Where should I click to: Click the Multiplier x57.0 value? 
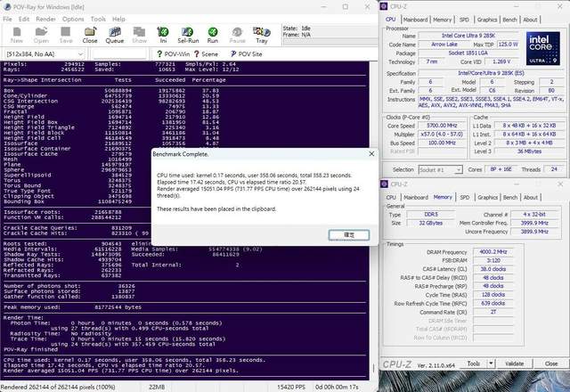point(442,135)
